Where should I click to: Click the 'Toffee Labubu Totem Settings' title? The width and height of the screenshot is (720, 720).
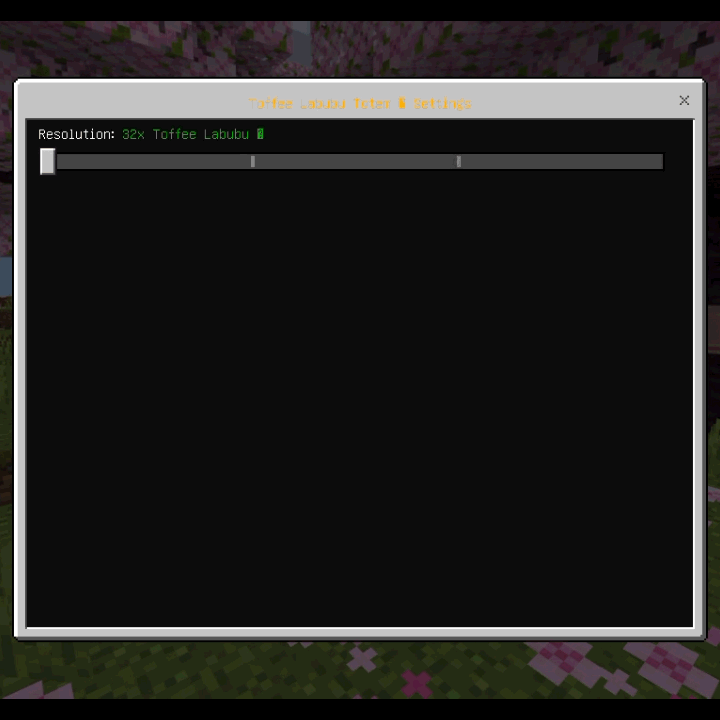360,103
